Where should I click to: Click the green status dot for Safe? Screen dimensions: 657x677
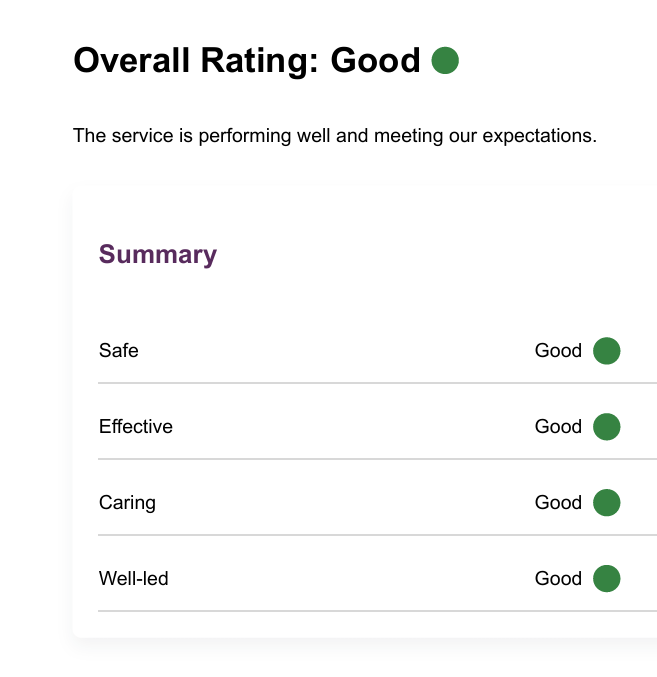tap(606, 351)
